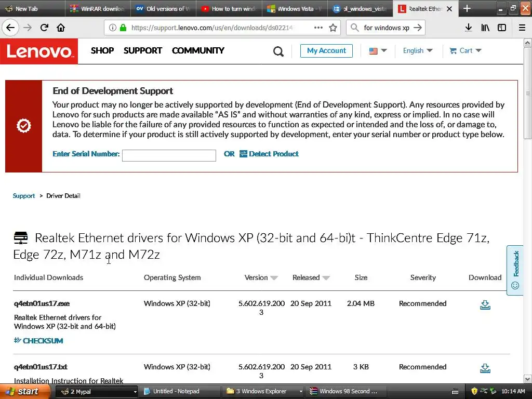Download q4etn01us17.exe file
The width and height of the screenshot is (532, 399).
pos(485,304)
